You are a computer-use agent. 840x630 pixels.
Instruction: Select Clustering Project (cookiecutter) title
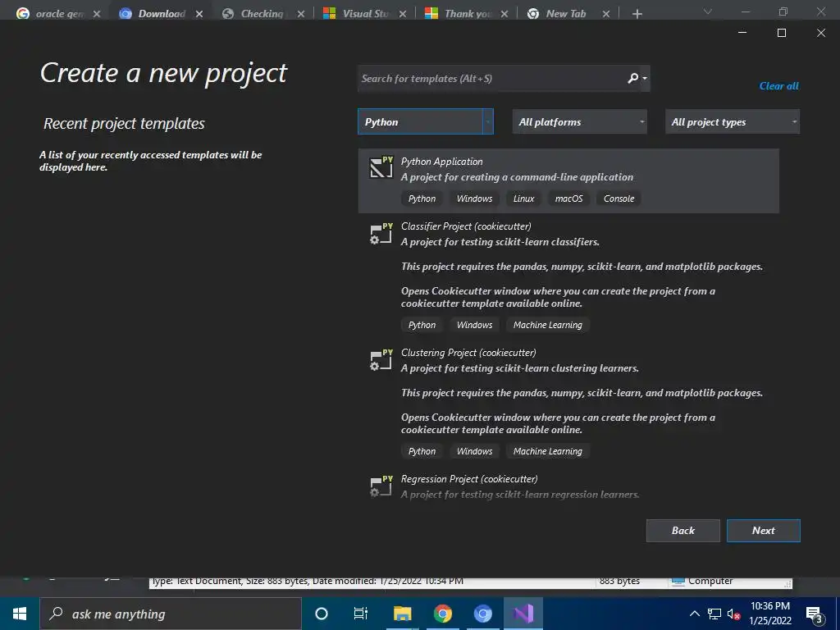click(x=468, y=353)
